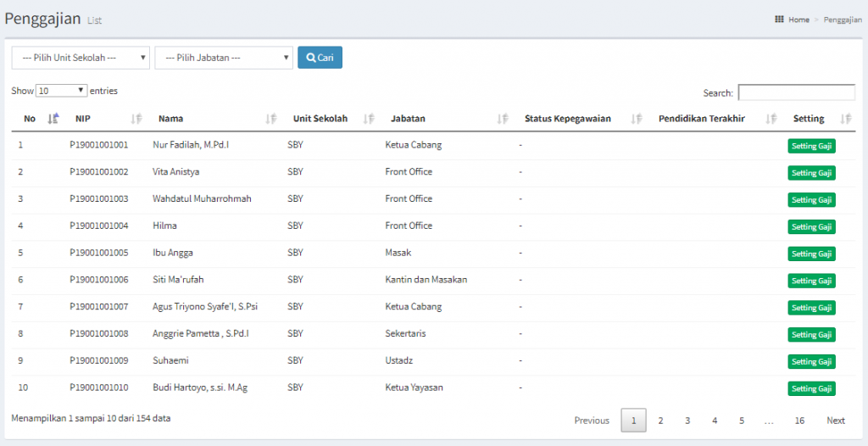The image size is (868, 446).
Task: Sort by Nama using arrow icon
Action: [x=270, y=119]
